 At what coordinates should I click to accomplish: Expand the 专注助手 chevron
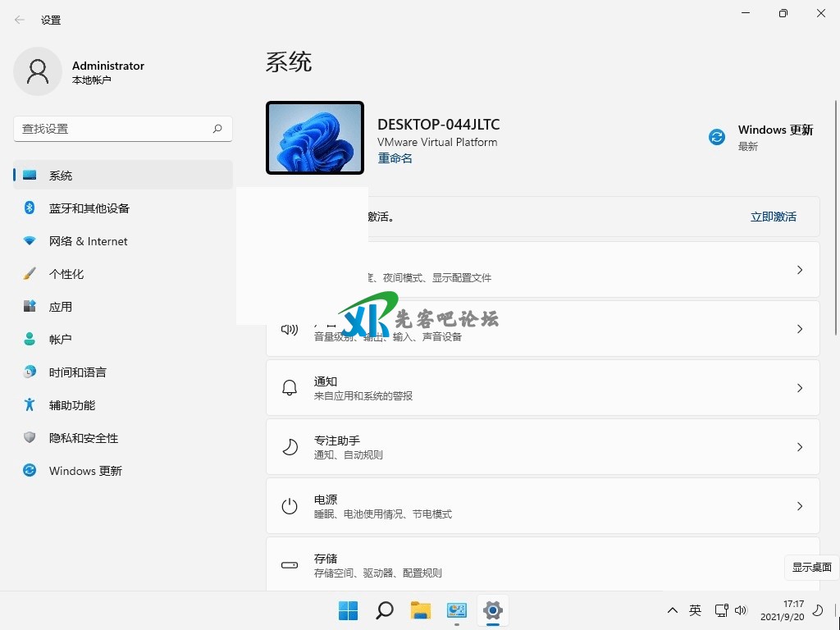click(x=800, y=447)
